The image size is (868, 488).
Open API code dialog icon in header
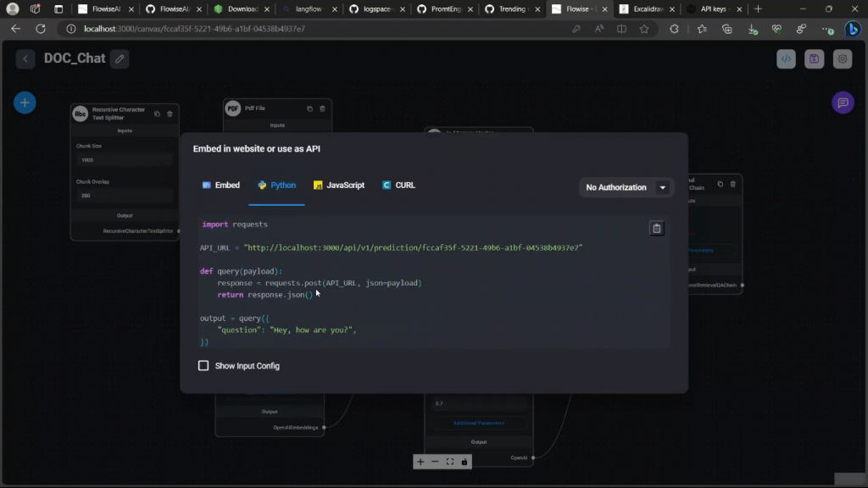[x=786, y=58]
